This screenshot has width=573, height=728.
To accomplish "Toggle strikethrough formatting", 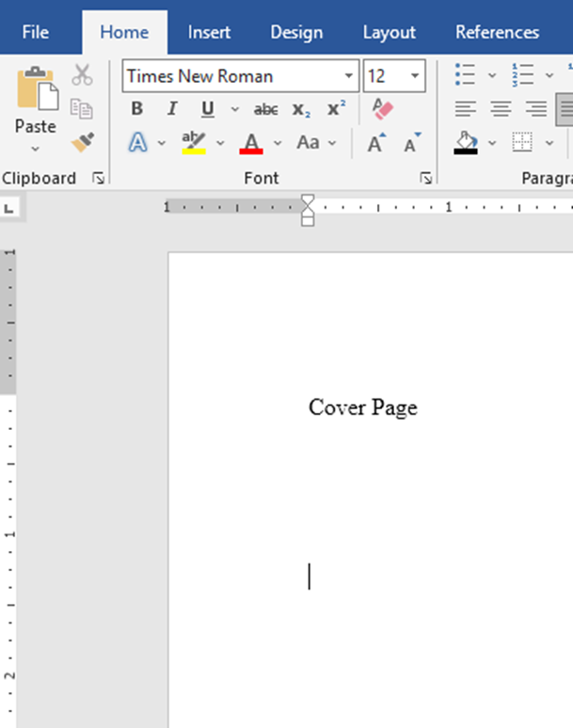I will (266, 109).
